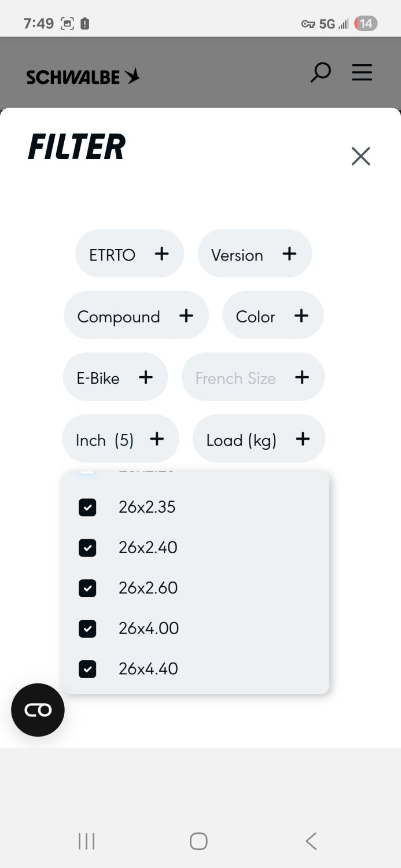This screenshot has width=401, height=868.
Task: Open the Load (kg) filter
Action: [259, 440]
